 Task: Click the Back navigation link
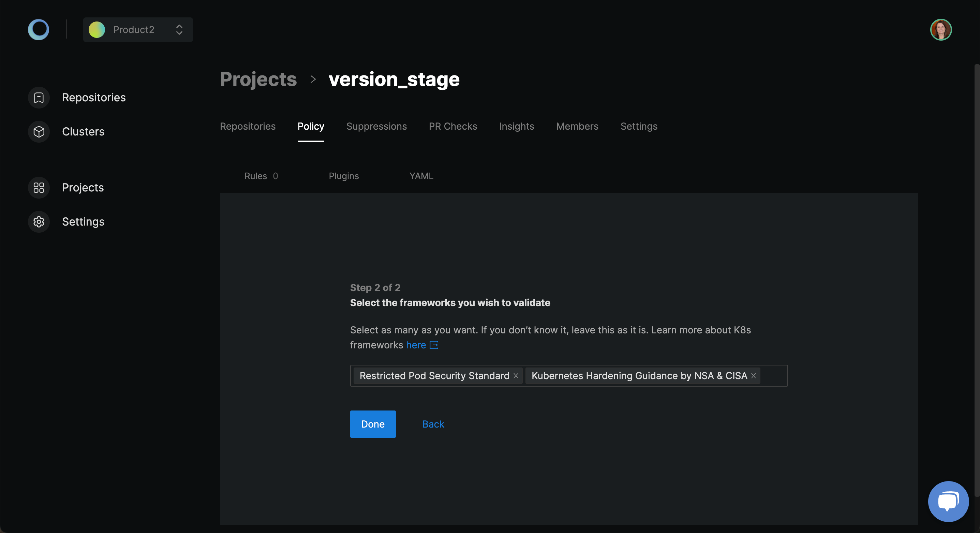pyautogui.click(x=433, y=423)
